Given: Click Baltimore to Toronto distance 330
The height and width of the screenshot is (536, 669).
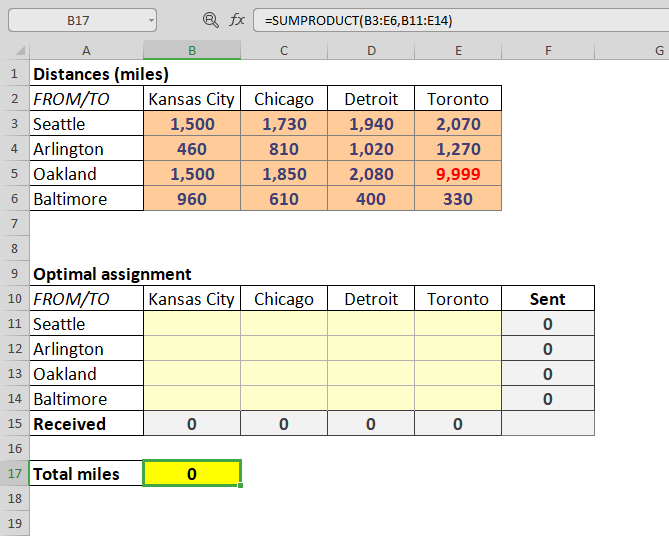Looking at the screenshot, I should [458, 199].
